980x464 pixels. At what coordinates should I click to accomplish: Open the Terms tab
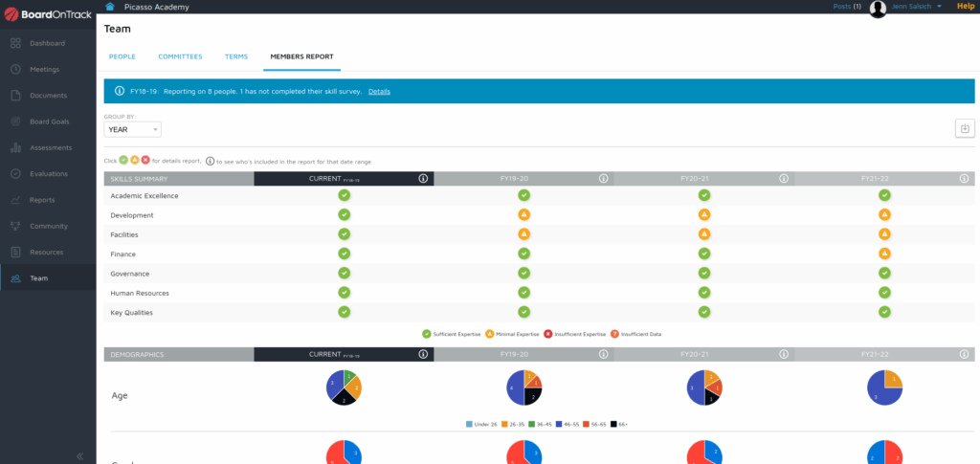click(x=236, y=56)
